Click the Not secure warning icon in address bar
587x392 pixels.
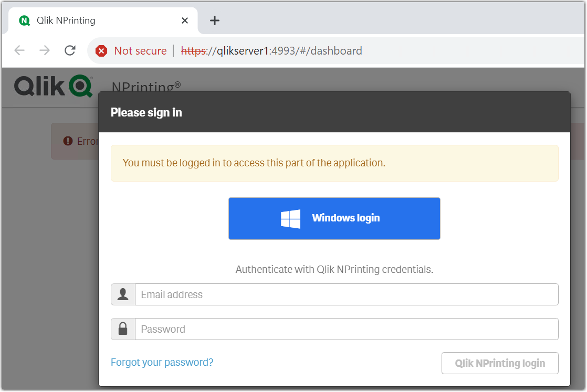tap(101, 50)
